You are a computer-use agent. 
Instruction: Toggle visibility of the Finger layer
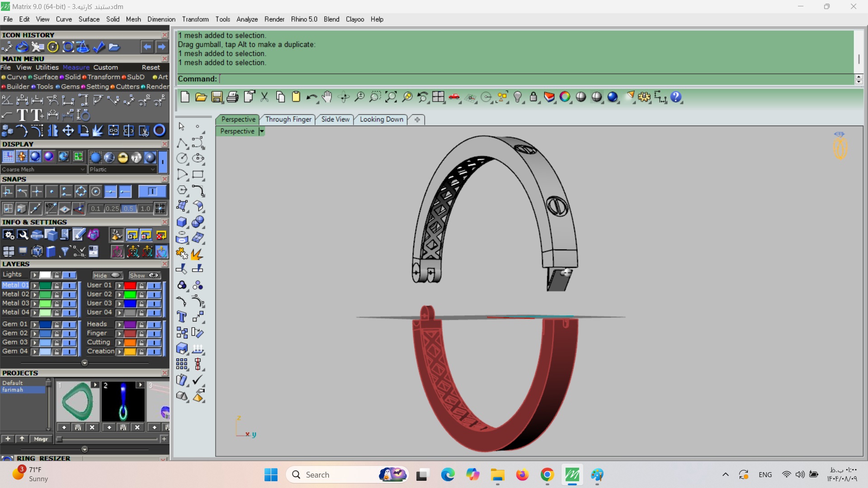click(x=154, y=333)
